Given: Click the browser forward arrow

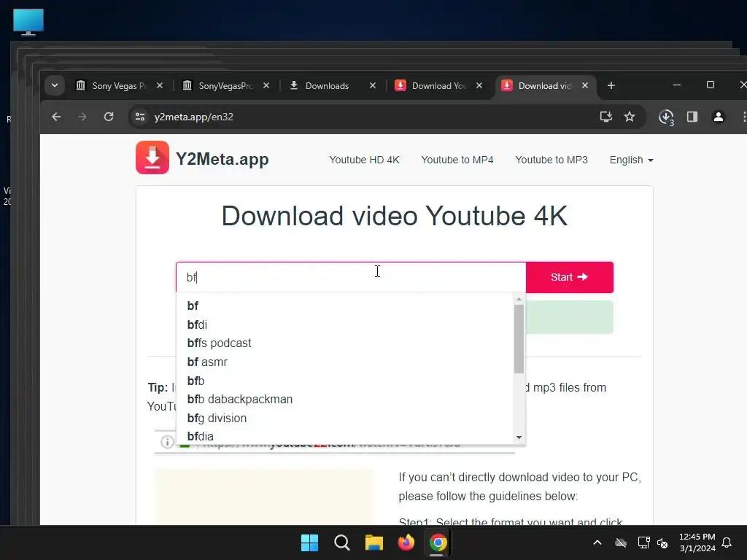Looking at the screenshot, I should tap(82, 117).
